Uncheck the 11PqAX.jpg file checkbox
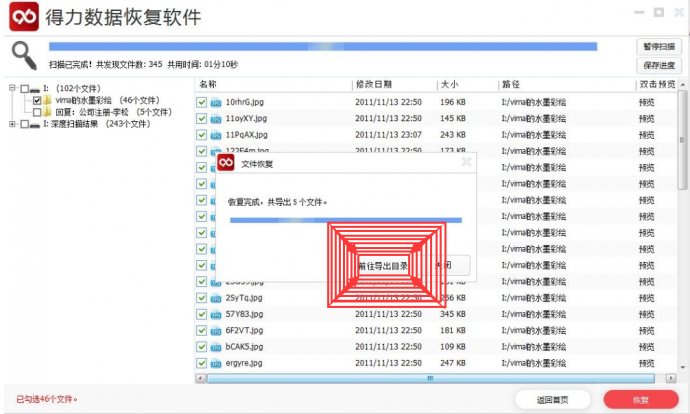 [x=202, y=135]
